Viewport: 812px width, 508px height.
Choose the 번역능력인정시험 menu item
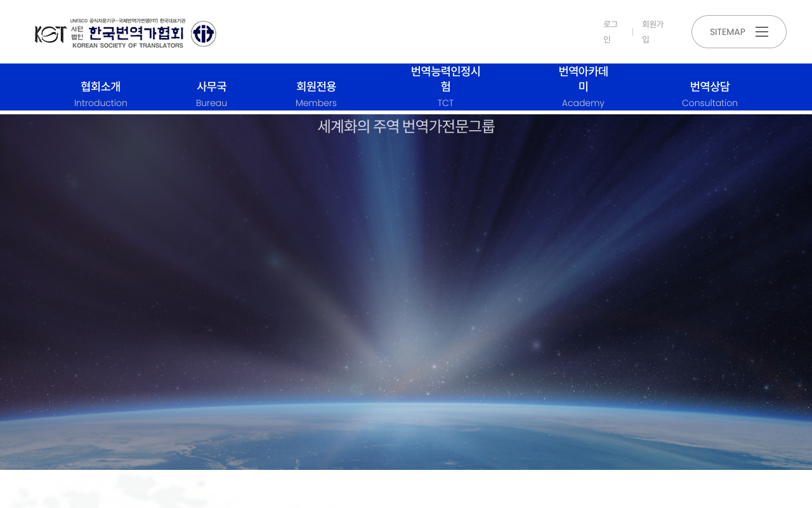pos(445,79)
